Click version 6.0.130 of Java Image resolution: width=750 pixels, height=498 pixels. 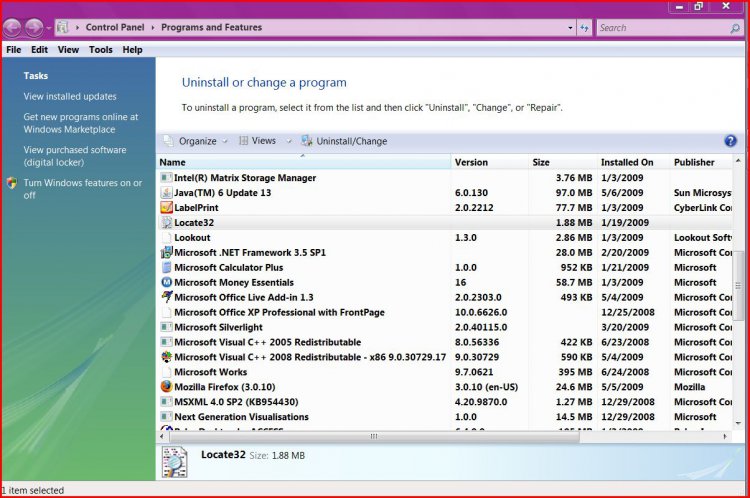(471, 193)
